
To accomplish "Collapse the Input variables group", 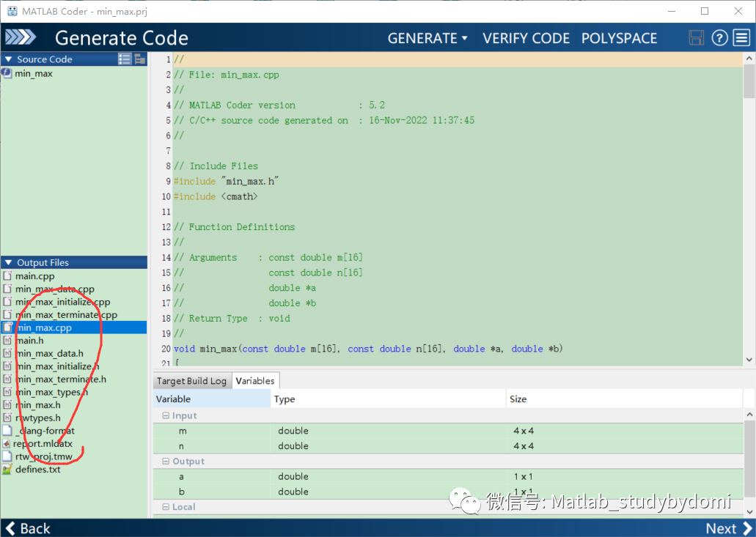I will point(166,415).
